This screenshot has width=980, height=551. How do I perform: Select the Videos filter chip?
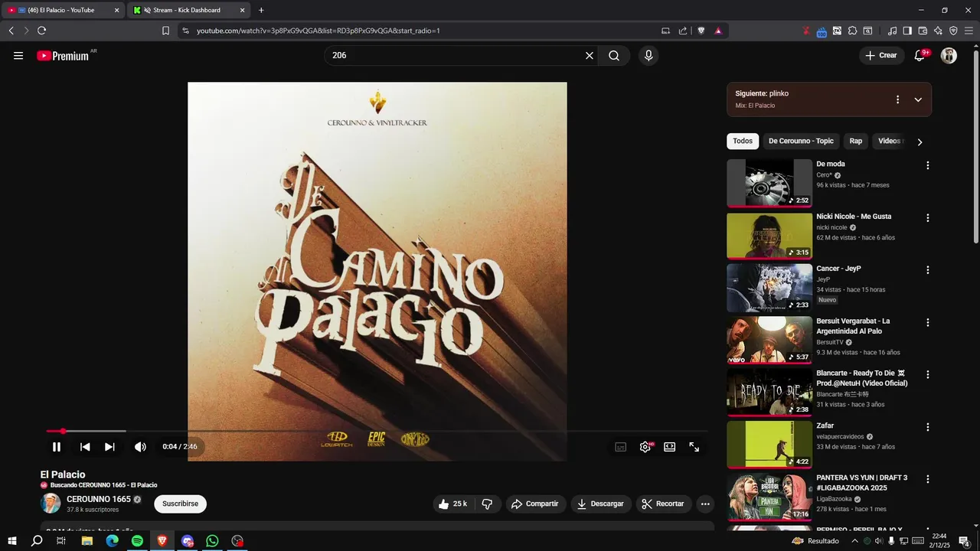pyautogui.click(x=889, y=141)
